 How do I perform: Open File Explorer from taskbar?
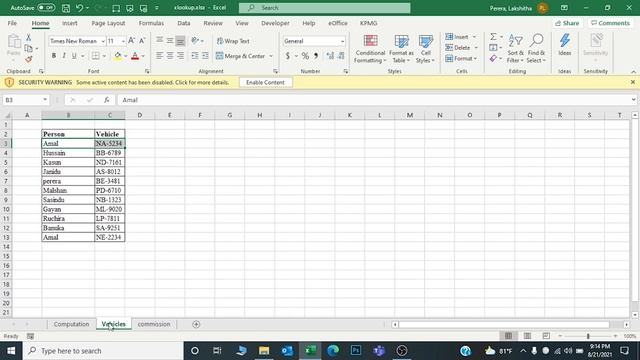click(x=264, y=351)
